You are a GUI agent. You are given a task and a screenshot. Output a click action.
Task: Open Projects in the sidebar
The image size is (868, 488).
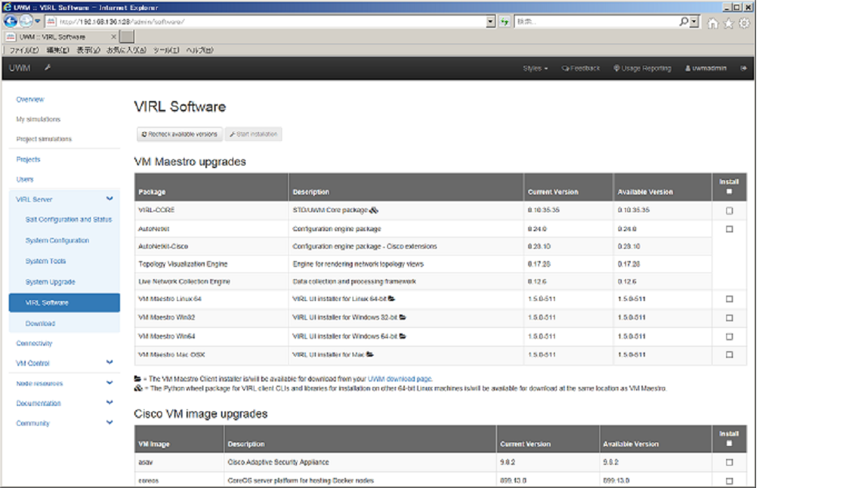click(x=28, y=159)
